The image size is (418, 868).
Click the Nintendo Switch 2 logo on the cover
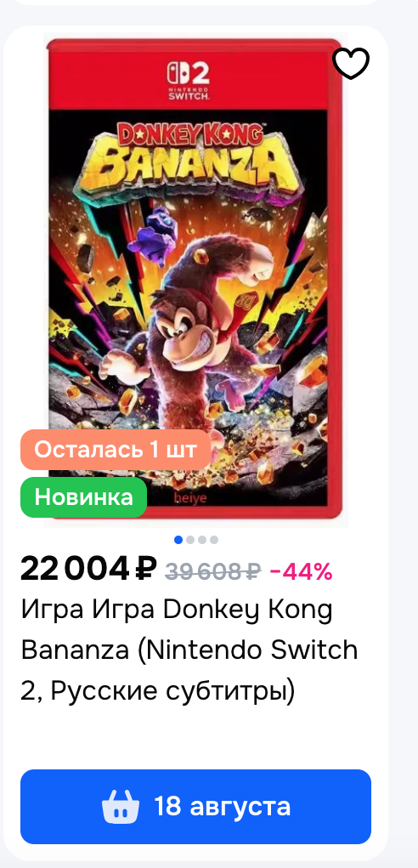[x=188, y=81]
